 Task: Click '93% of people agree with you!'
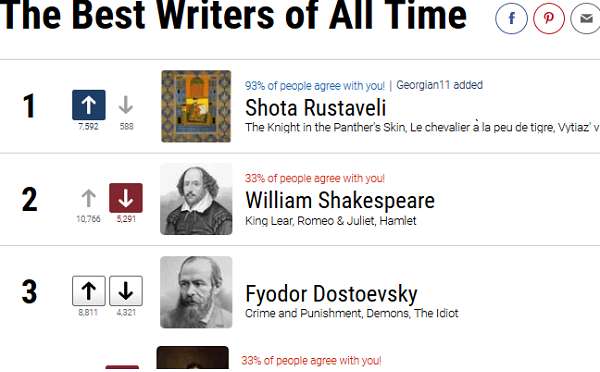(315, 86)
